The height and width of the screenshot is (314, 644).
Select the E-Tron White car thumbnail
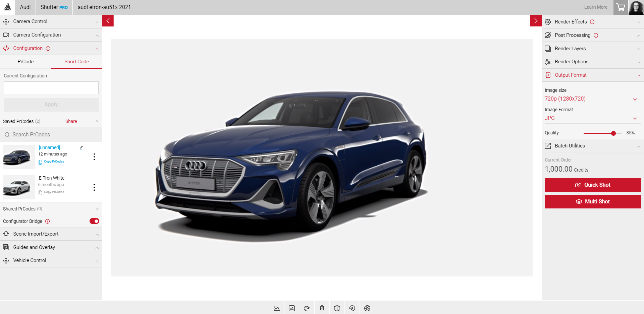coord(19,187)
